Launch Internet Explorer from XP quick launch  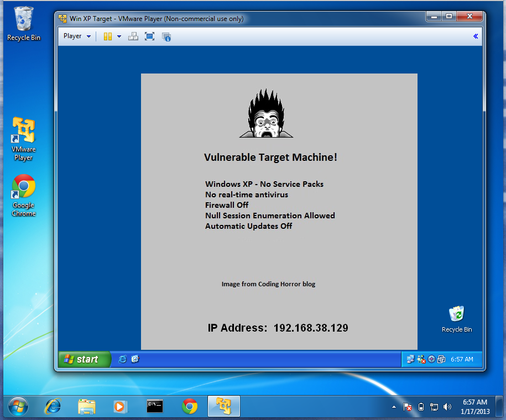[x=123, y=359]
